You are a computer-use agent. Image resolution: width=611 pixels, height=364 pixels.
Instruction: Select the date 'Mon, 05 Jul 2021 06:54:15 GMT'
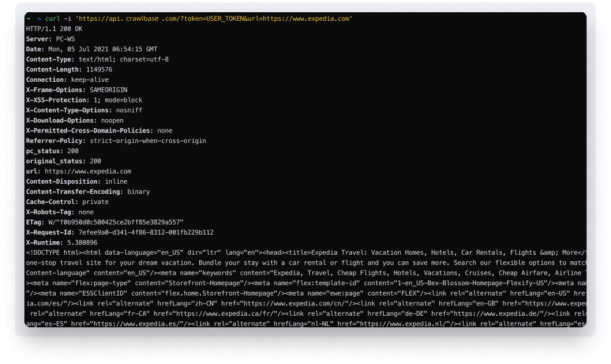(103, 49)
